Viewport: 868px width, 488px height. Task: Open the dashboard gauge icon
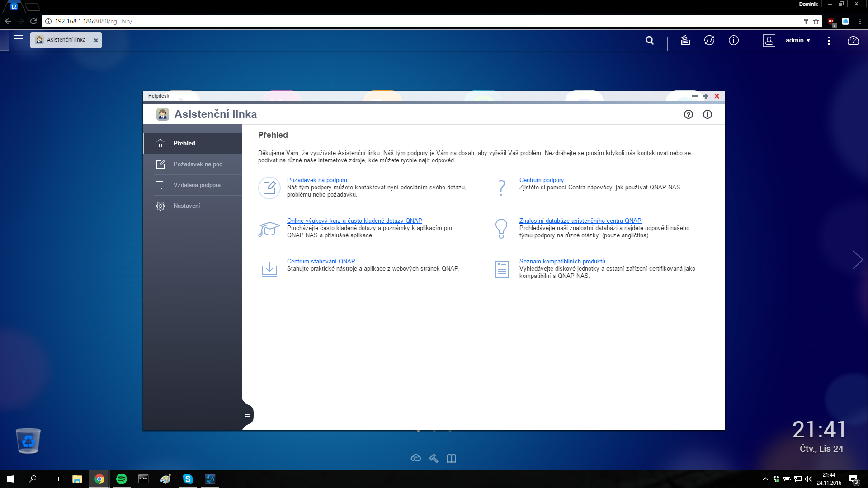click(853, 40)
